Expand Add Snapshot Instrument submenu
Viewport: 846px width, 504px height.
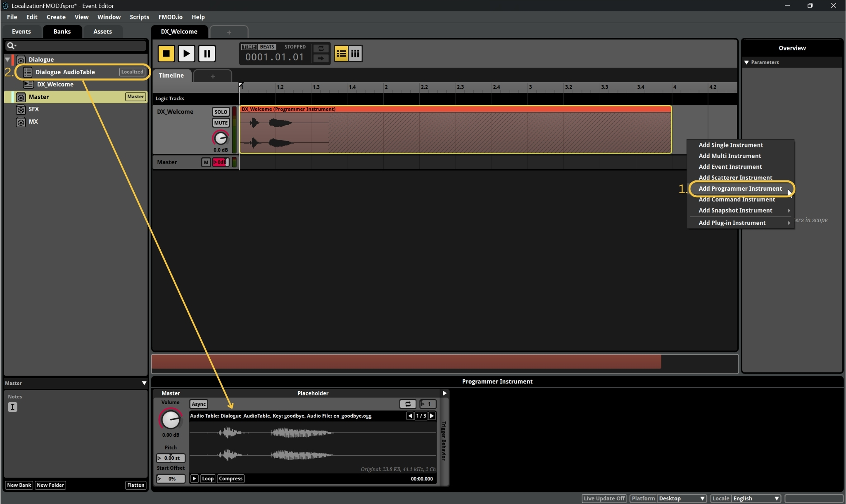[740, 211]
